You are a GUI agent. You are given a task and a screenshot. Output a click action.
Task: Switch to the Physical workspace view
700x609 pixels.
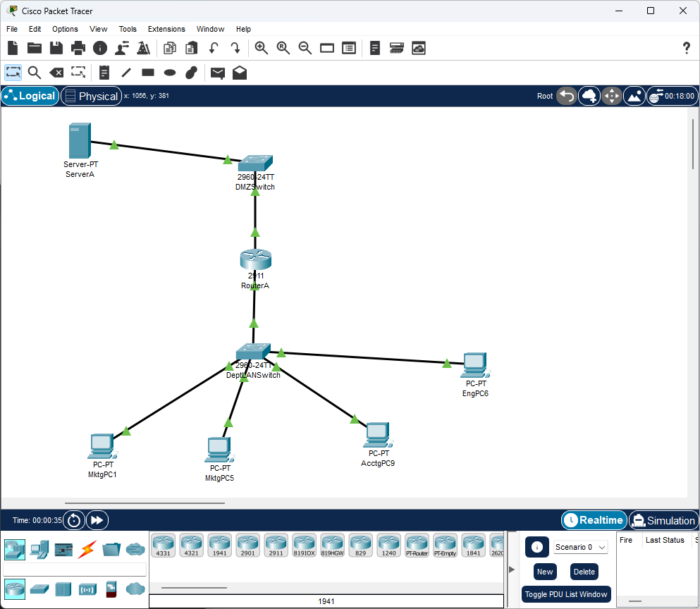tap(91, 96)
